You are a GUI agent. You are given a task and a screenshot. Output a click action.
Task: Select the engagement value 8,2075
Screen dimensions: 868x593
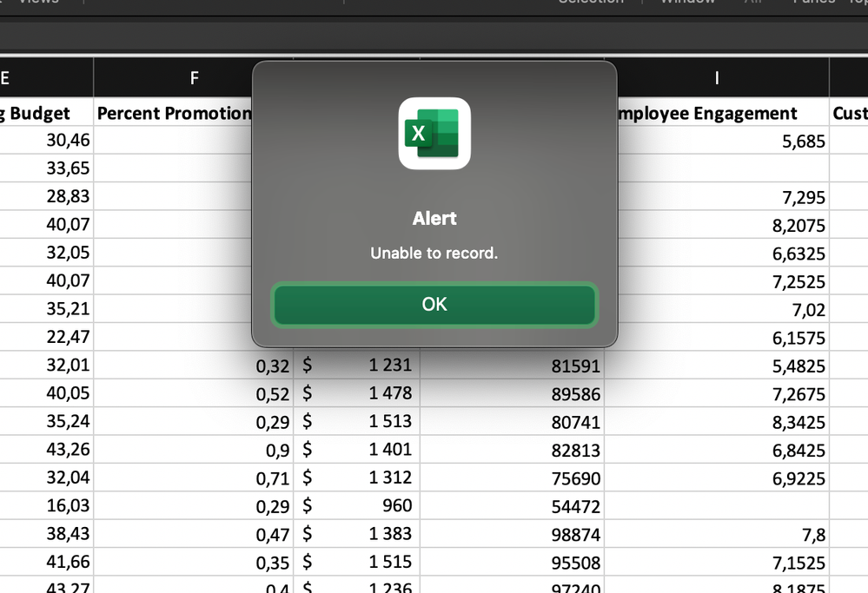[723, 225]
